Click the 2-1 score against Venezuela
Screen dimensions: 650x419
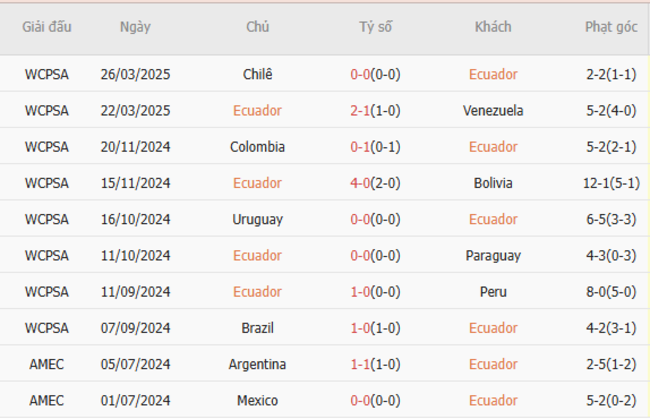(361, 111)
